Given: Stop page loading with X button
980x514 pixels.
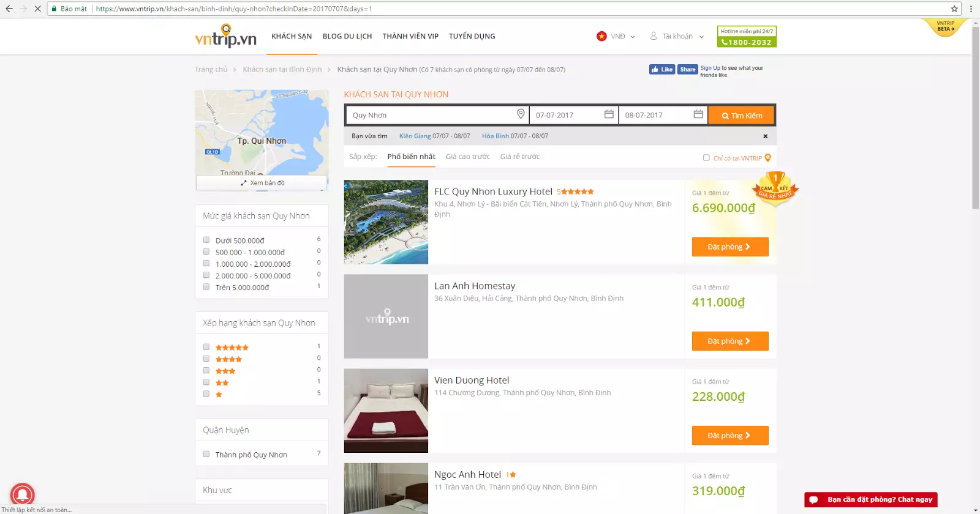Looking at the screenshot, I should [37, 9].
